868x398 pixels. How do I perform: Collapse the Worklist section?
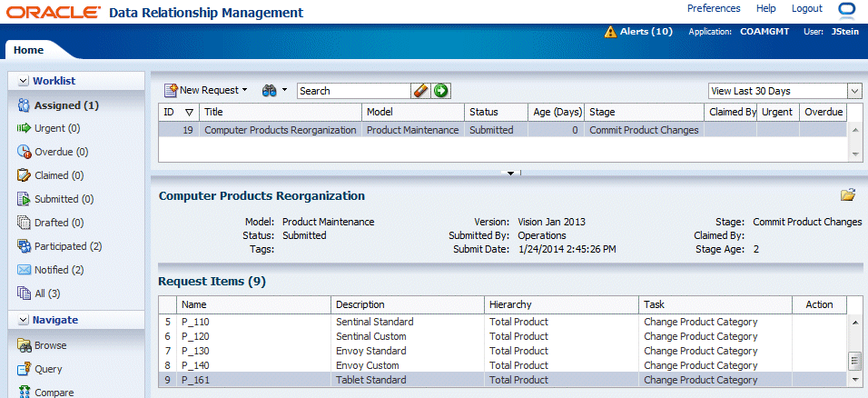23,81
